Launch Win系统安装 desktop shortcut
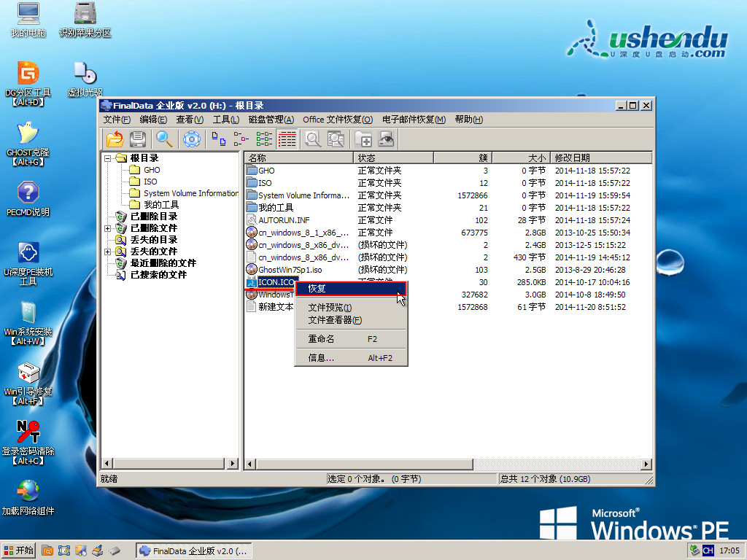The width and height of the screenshot is (747, 560). point(28,323)
